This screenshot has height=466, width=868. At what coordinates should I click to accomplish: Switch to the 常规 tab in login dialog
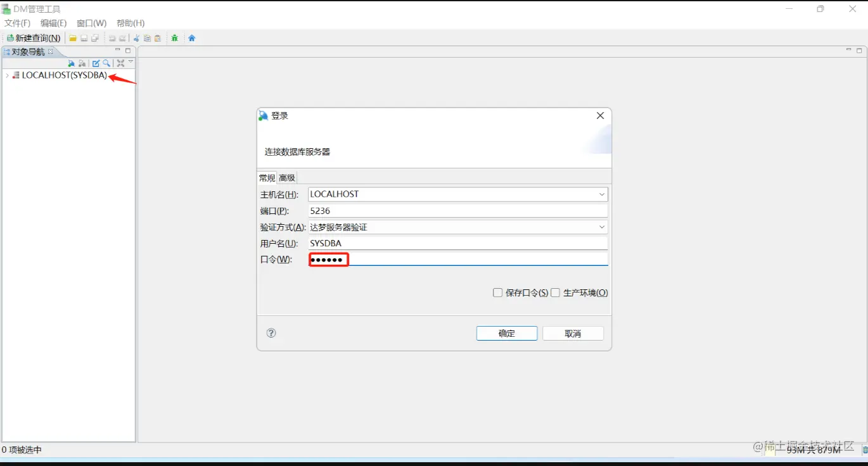267,178
